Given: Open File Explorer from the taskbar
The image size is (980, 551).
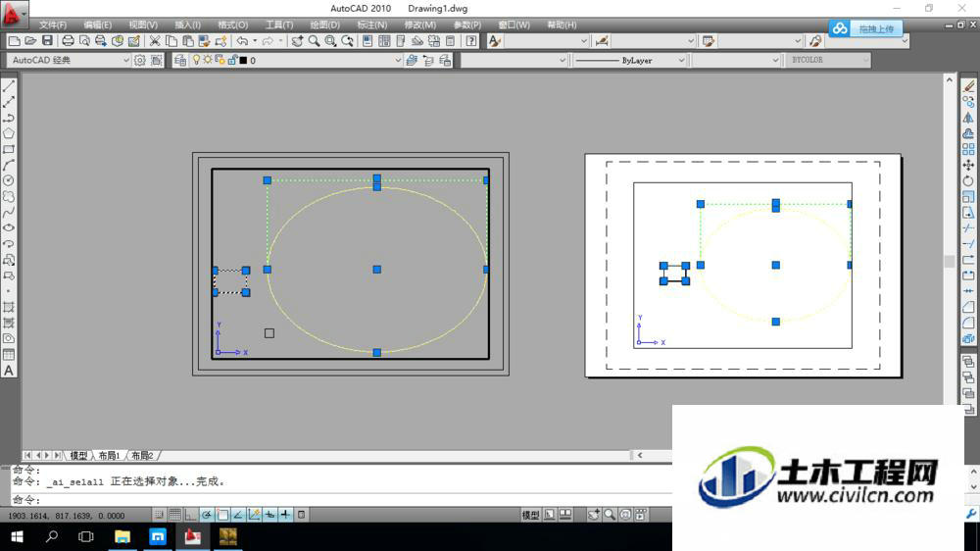Looking at the screenshot, I should (122, 536).
